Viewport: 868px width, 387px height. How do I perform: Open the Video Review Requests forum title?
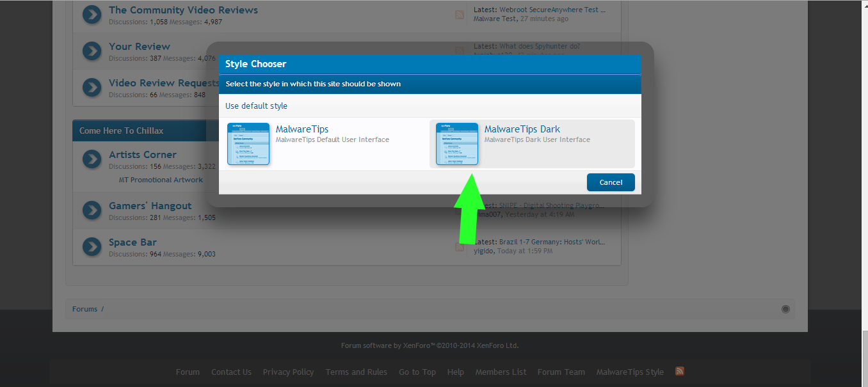click(x=164, y=83)
